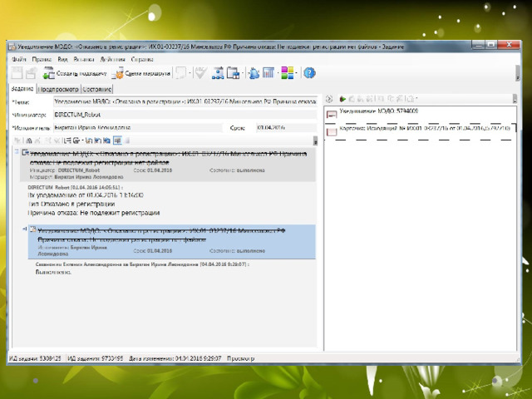Screen dimensions: 532x399
Task: Click the blue help question-mark icon
Action: pos(309,73)
